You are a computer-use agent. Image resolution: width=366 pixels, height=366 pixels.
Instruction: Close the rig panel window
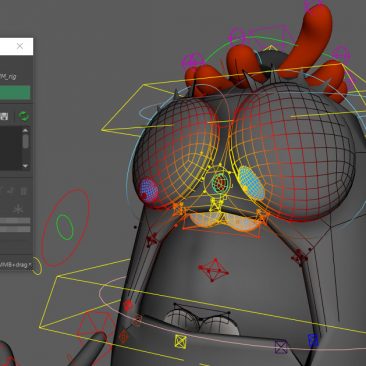[x=20, y=46]
